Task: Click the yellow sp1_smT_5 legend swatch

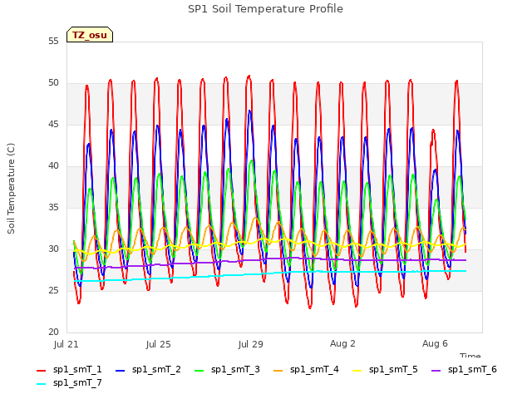Action: pos(357,371)
